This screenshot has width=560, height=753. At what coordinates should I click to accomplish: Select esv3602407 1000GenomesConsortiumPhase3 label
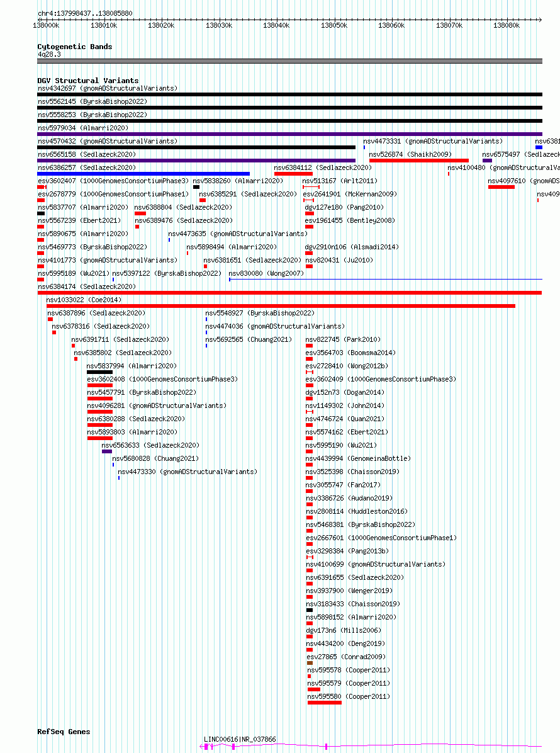[113, 181]
